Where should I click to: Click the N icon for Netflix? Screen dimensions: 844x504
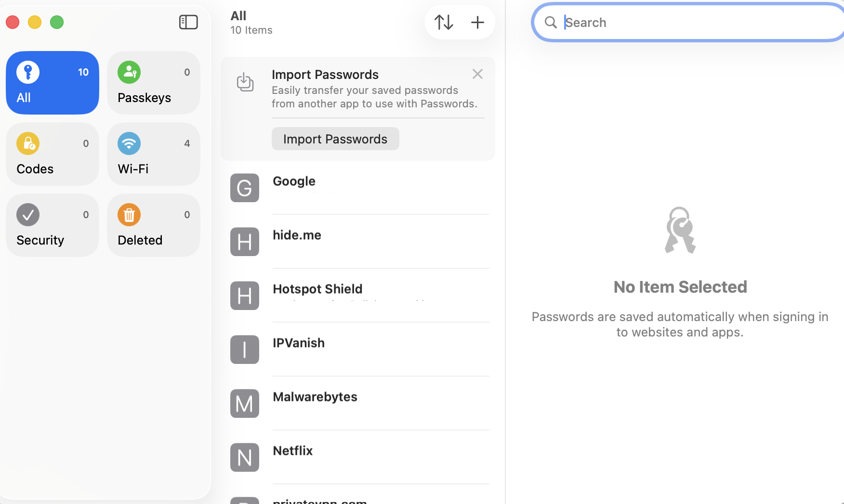tap(245, 457)
